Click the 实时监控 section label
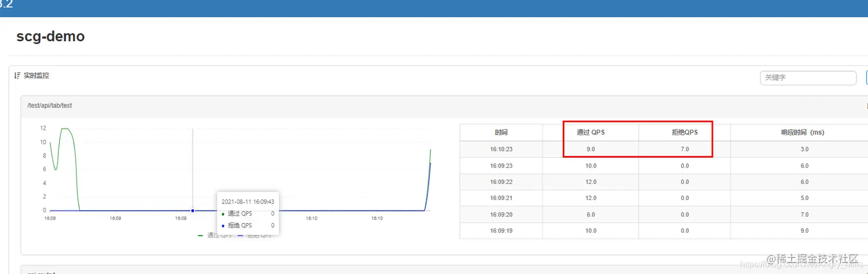868x274 pixels. pos(36,76)
